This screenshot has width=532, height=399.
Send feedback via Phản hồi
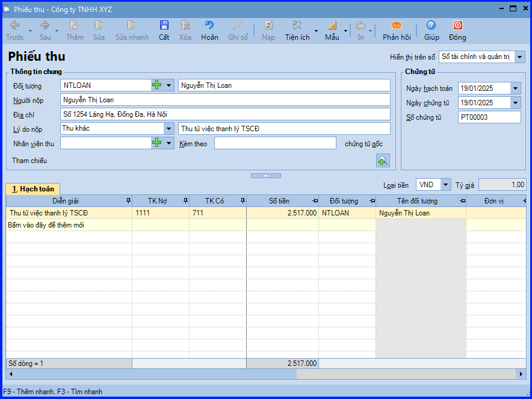(x=397, y=31)
